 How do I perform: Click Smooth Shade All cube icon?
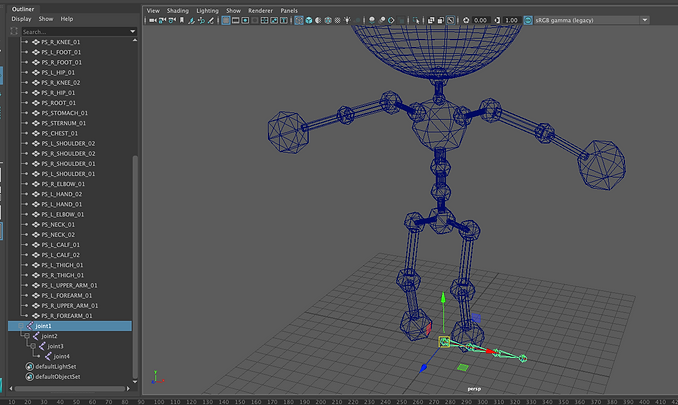[309, 20]
